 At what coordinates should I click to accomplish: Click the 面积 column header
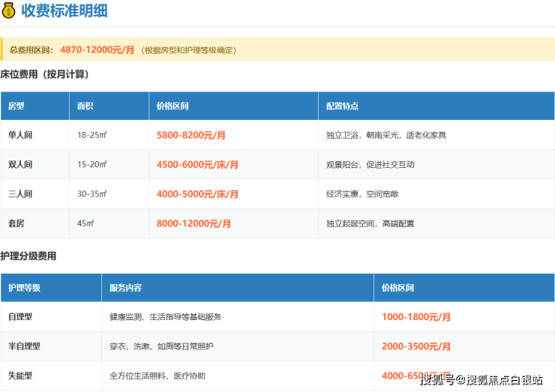(85, 106)
